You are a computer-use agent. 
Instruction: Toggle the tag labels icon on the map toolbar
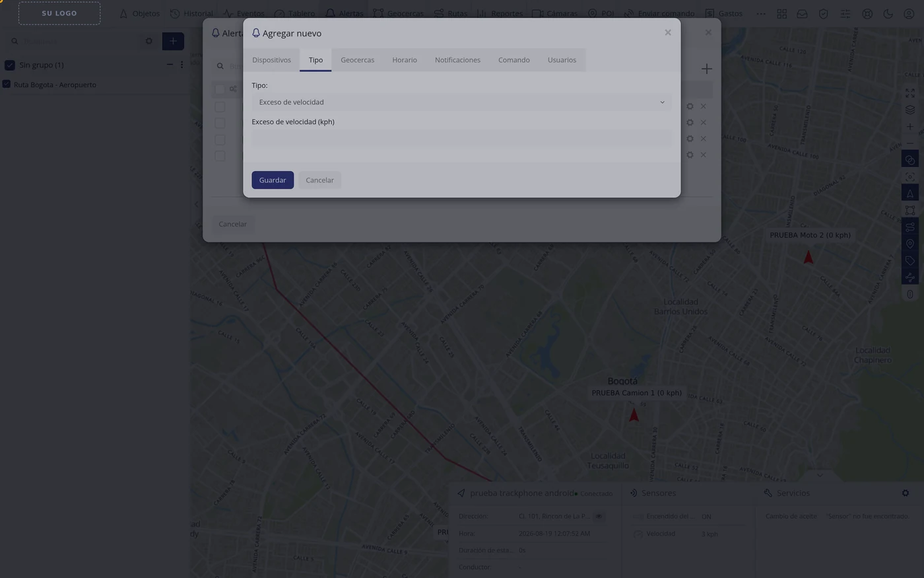pos(910,260)
